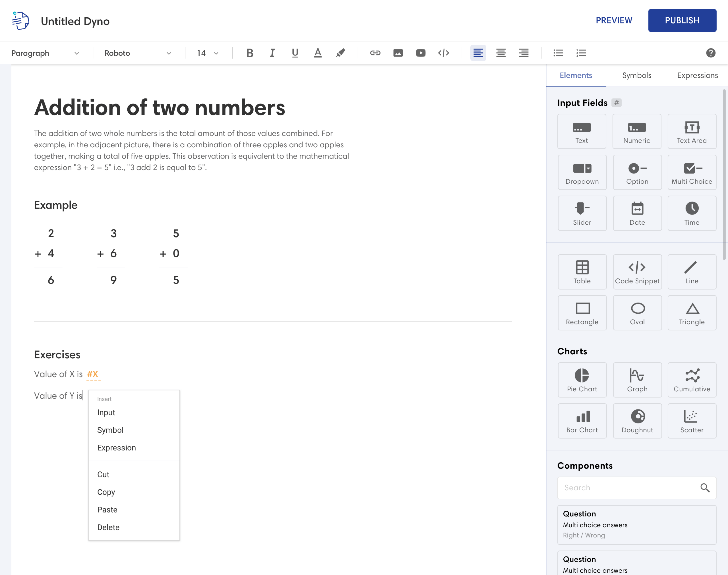Expand the font size dropdown
Image resolution: width=728 pixels, height=575 pixels.
pos(207,53)
